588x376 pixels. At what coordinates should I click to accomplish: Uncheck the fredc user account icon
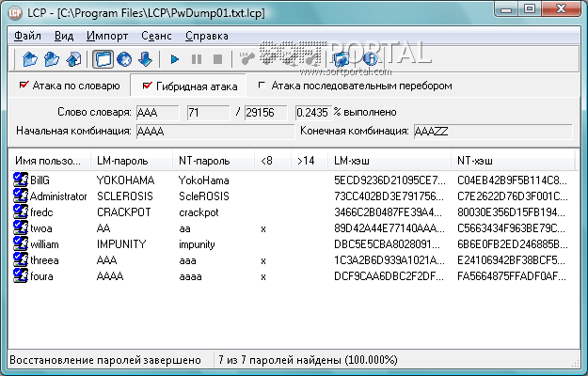(x=21, y=211)
